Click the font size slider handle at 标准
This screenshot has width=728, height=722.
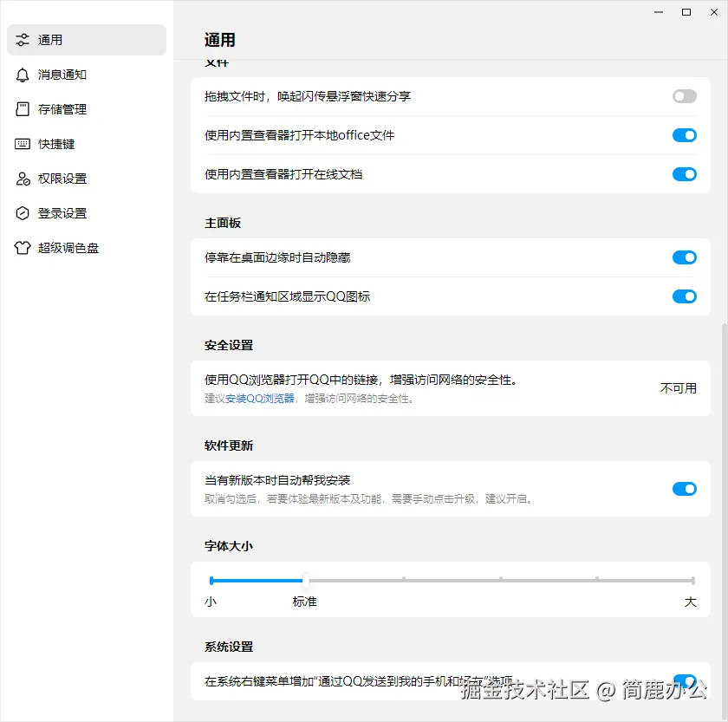click(304, 581)
